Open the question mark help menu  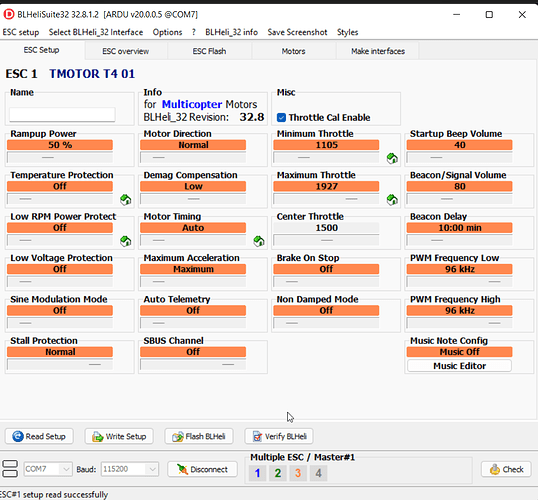pyautogui.click(x=194, y=32)
